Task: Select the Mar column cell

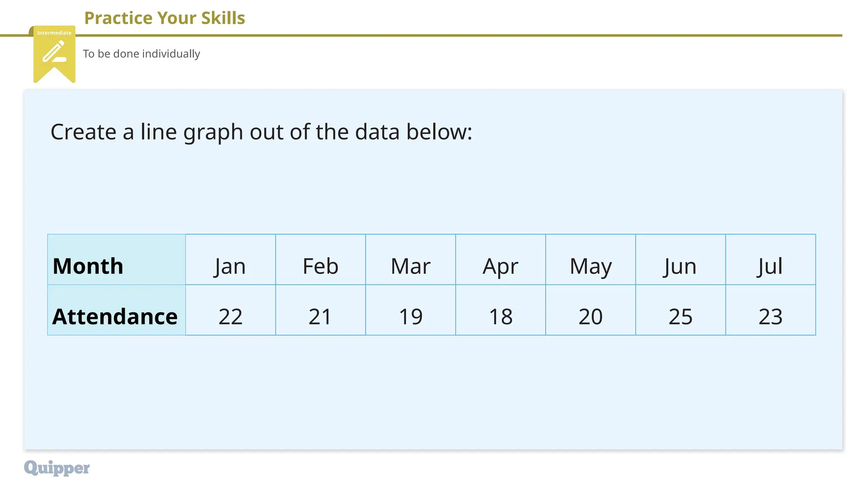Action: [411, 259]
